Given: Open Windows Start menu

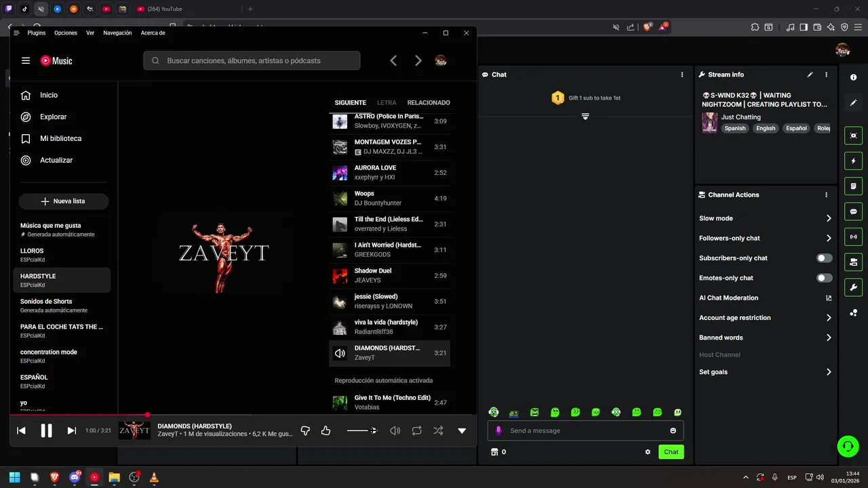Looking at the screenshot, I should pyautogui.click(x=14, y=477).
